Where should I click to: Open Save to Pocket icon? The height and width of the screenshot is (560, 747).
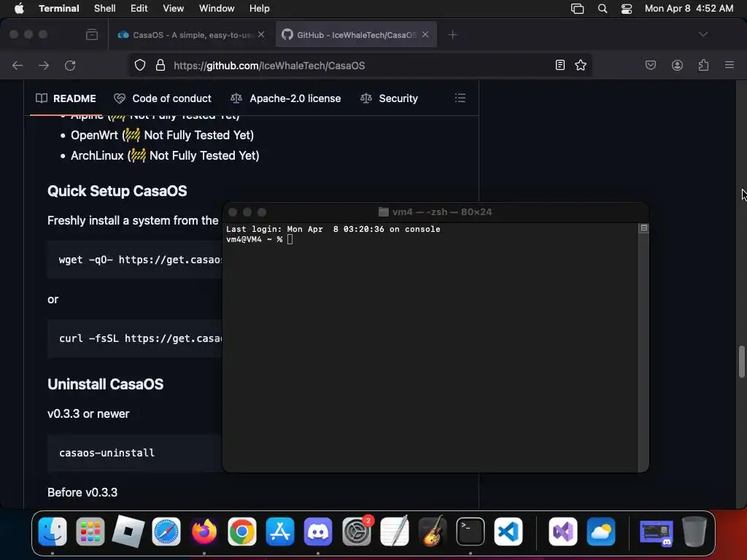click(651, 65)
